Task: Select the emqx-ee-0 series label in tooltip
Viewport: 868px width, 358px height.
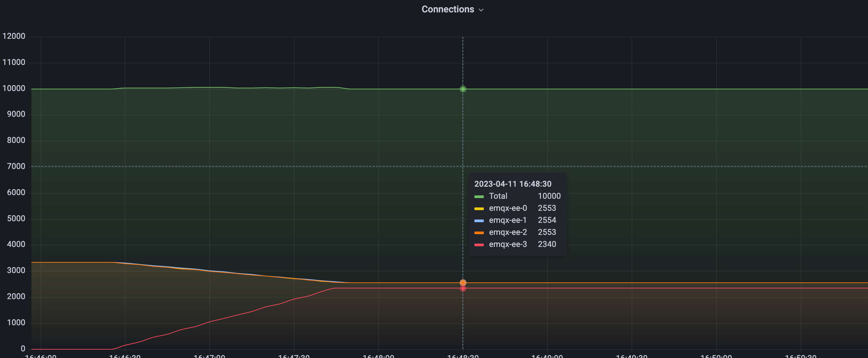Action: 508,208
